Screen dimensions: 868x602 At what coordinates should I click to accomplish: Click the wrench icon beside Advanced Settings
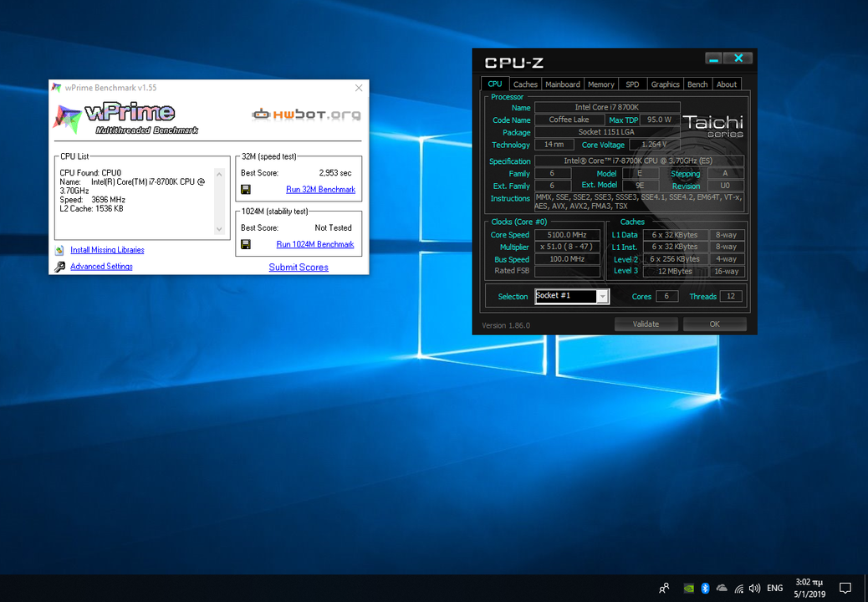click(x=59, y=267)
